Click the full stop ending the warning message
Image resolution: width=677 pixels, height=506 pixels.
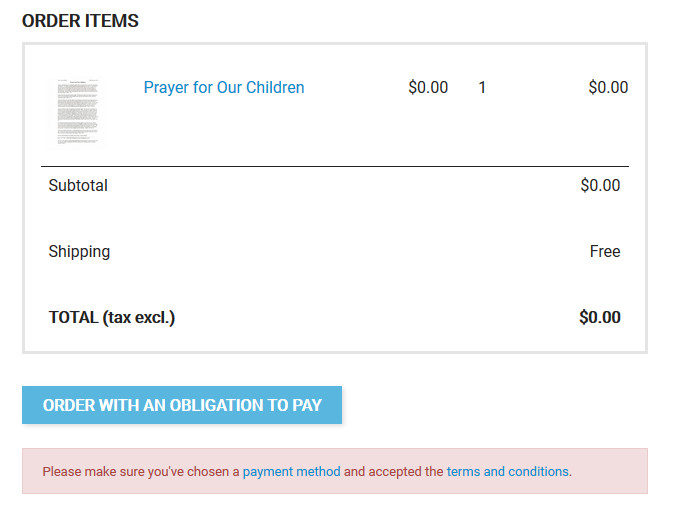(571, 472)
